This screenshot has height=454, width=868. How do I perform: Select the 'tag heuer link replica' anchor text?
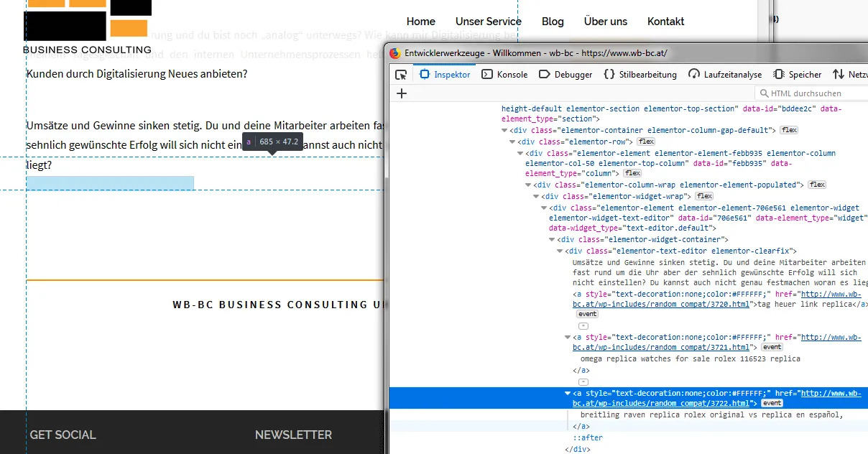[803, 305]
